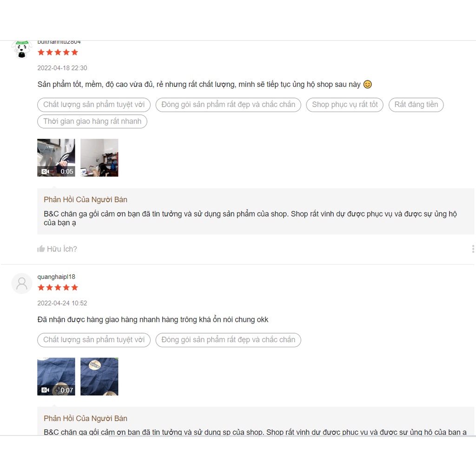This screenshot has width=476, height=476.
Task: Open the buithanhtu2804 username link
Action: [59, 42]
